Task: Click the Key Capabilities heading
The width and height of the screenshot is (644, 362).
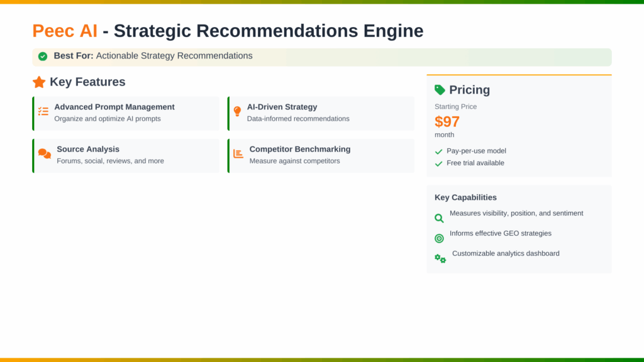Action: pos(465,197)
